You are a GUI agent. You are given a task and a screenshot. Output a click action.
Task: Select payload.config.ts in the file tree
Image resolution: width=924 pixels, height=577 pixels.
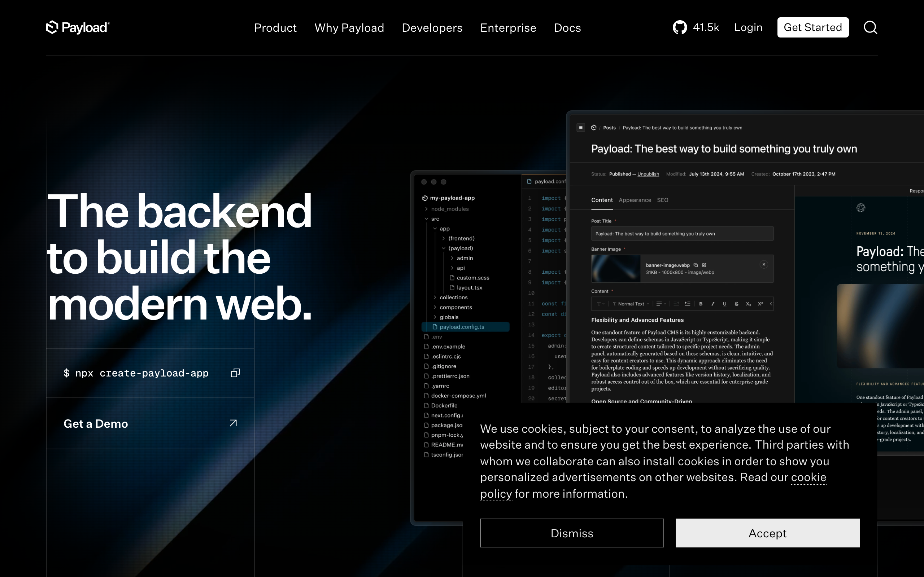point(462,327)
